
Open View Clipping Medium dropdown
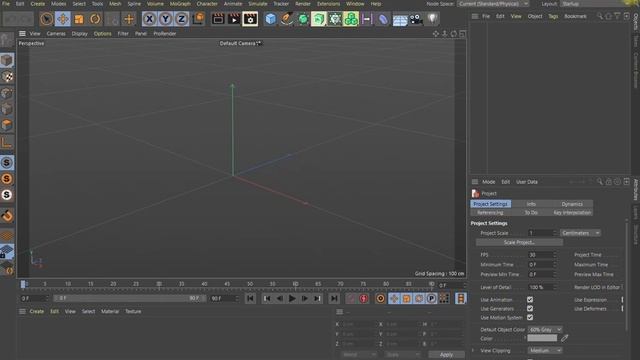(x=545, y=350)
